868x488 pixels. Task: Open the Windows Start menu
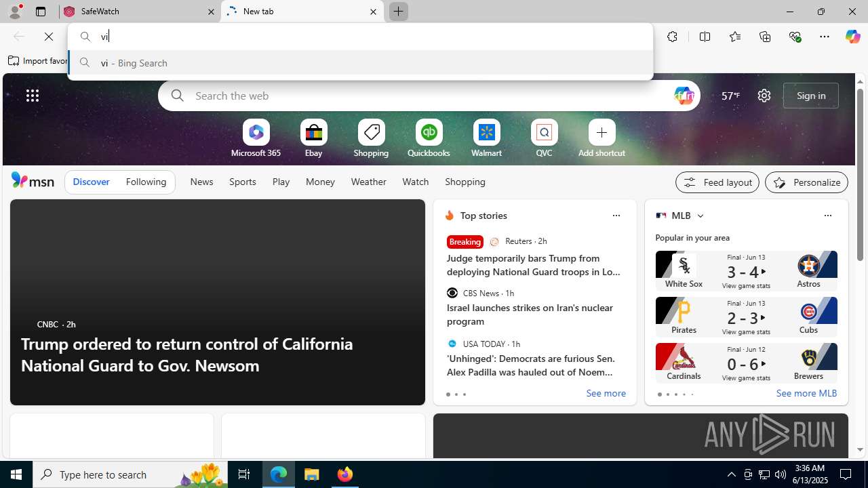pyautogui.click(x=16, y=474)
